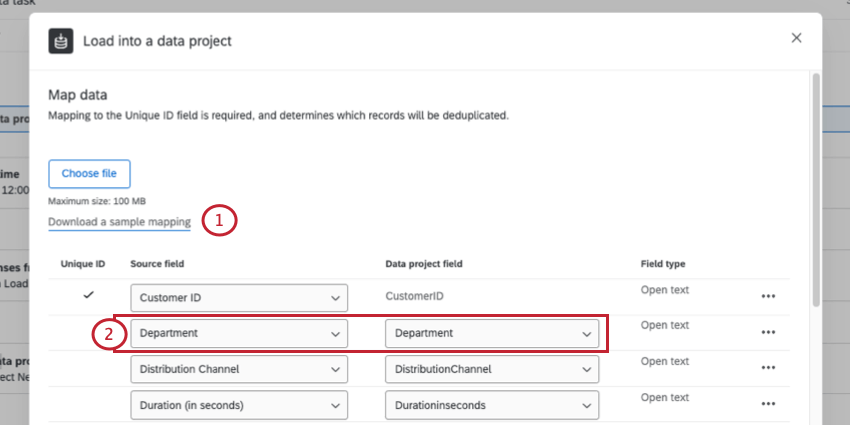This screenshot has height=425, width=850.
Task: Open more options for Customer ID row
Action: 768,297
